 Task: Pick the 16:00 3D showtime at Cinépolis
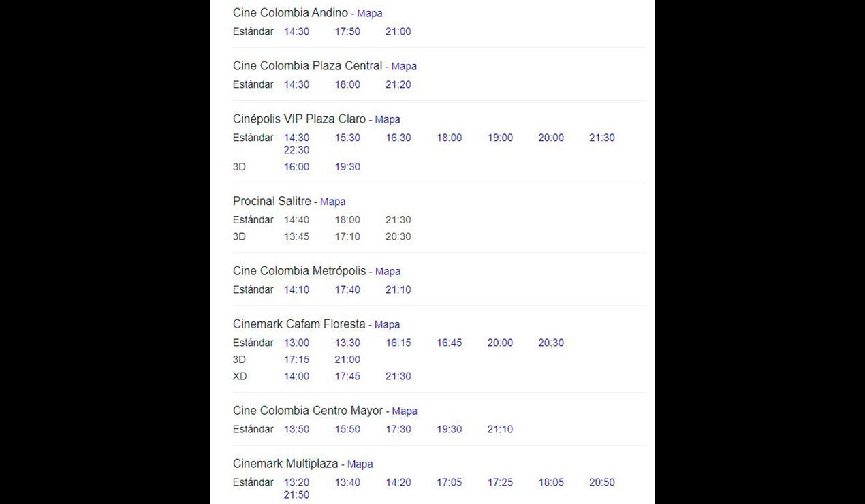click(x=296, y=167)
